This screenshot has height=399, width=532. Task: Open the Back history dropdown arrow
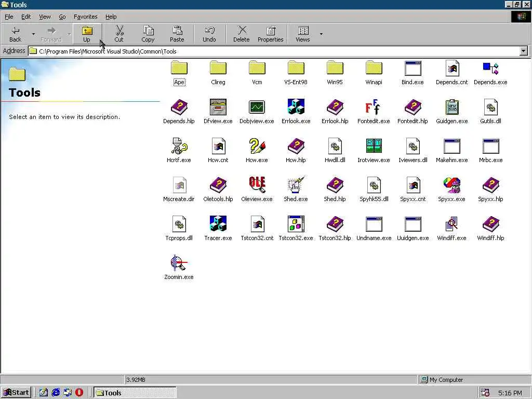[33, 34]
